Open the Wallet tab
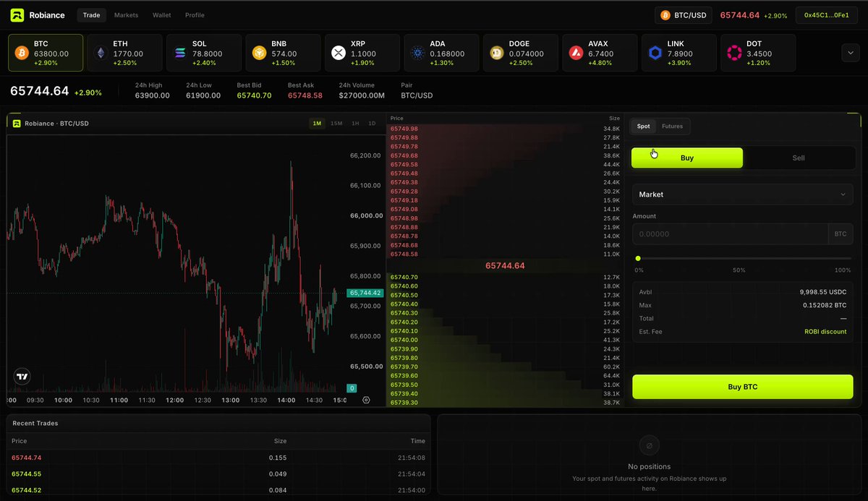This screenshot has height=501, width=868. click(161, 15)
